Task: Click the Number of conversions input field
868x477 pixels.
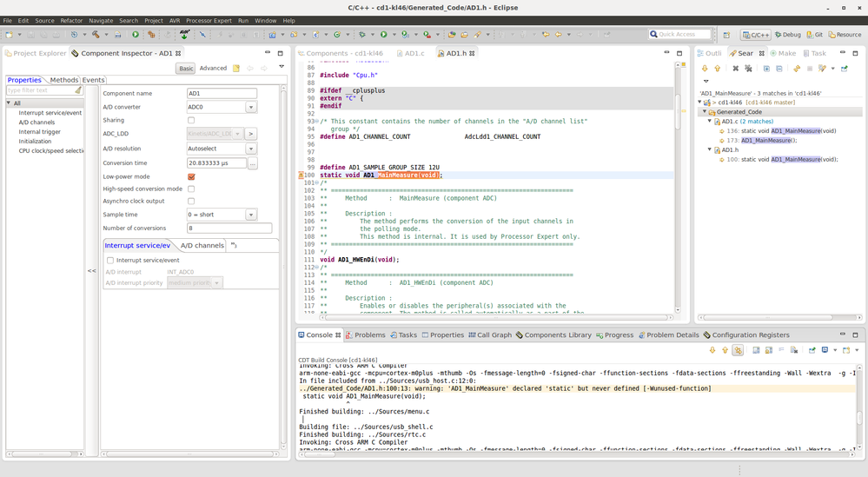Action: pyautogui.click(x=229, y=229)
